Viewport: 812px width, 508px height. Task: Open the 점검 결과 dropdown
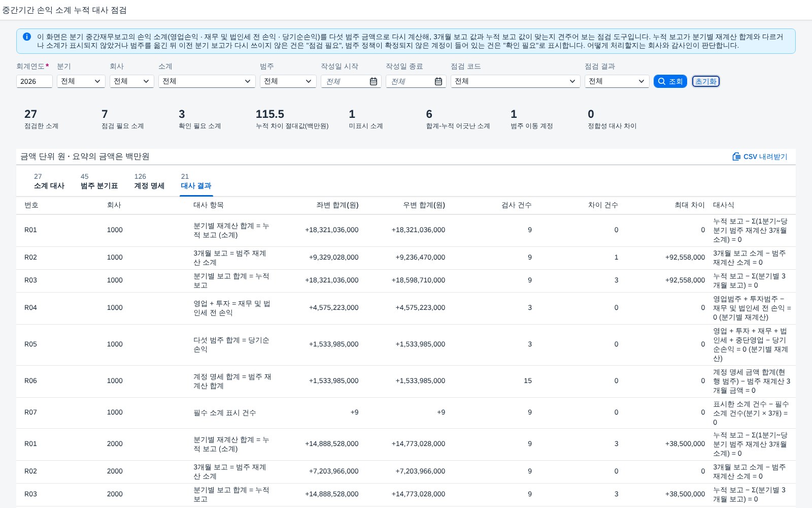[x=617, y=81]
